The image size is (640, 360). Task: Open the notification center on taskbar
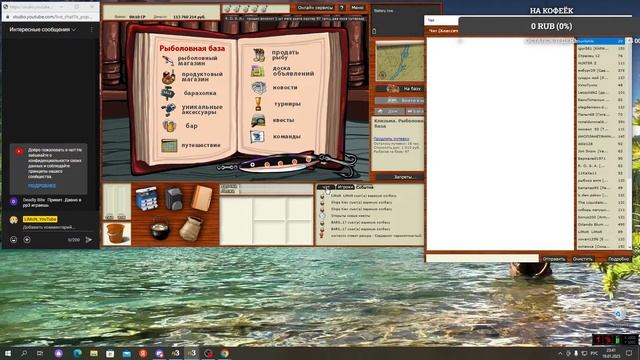point(629,353)
